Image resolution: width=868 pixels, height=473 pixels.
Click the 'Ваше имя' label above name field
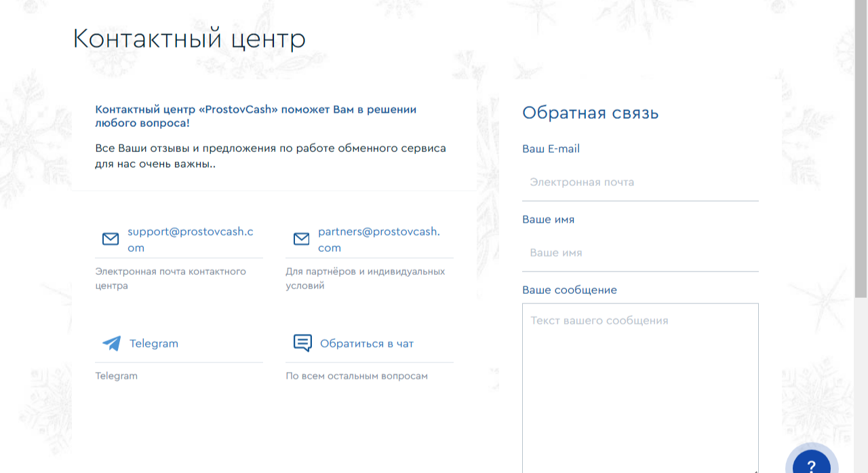click(x=549, y=219)
